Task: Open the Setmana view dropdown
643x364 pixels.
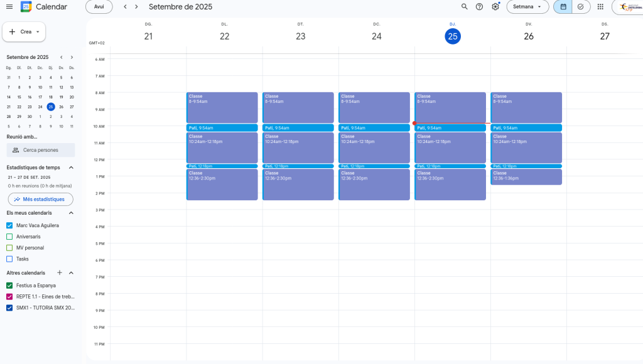Action: point(527,7)
